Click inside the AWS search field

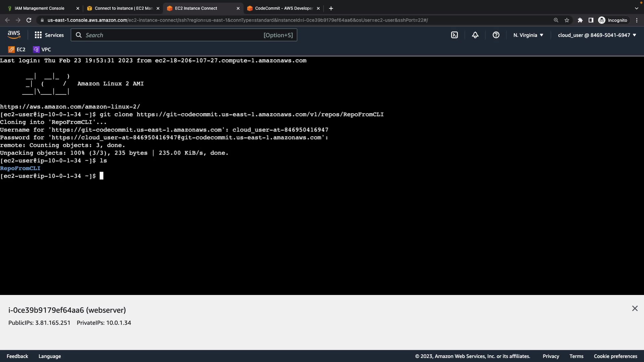pyautogui.click(x=174, y=35)
